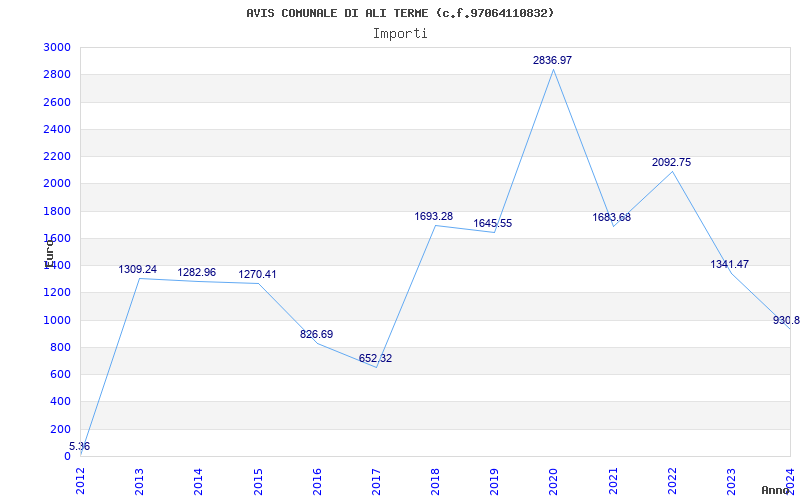The height and width of the screenshot is (500, 800).
Task: Click the 1683.68 data label
Action: click(611, 217)
